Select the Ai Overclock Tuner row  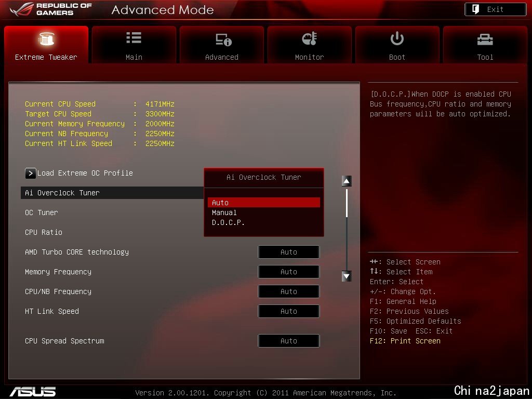click(112, 193)
